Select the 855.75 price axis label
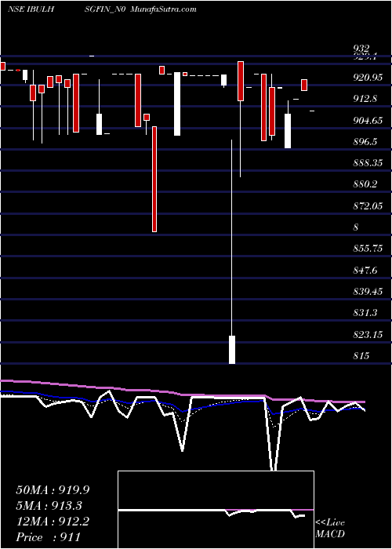The height and width of the screenshot is (549, 392). pos(368,249)
